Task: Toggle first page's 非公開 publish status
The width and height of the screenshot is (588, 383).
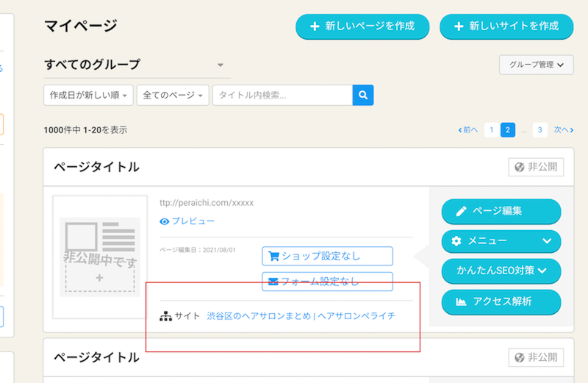Action: (536, 167)
